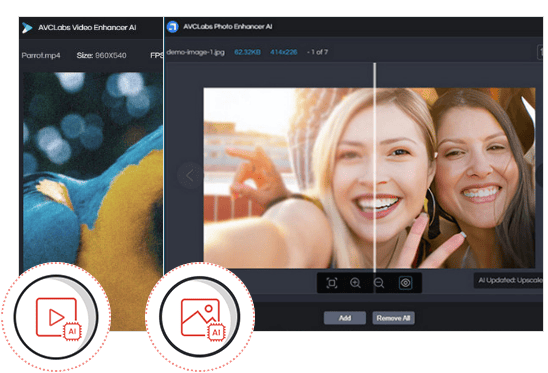548x373 pixels.
Task: Click the 414x226 resolution text
Action: pos(283,52)
